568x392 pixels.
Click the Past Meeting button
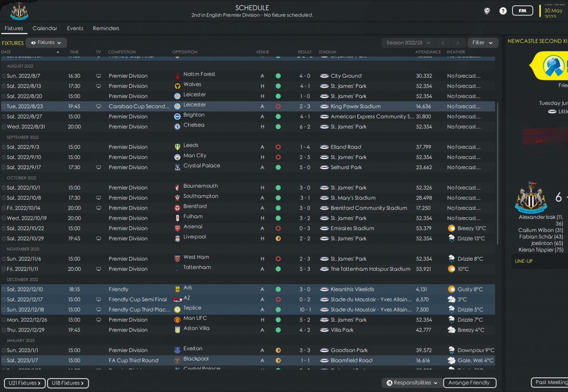coord(549,382)
